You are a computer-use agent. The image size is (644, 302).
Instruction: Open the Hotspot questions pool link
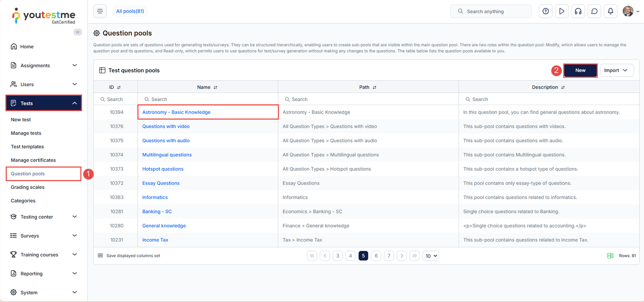(163, 169)
